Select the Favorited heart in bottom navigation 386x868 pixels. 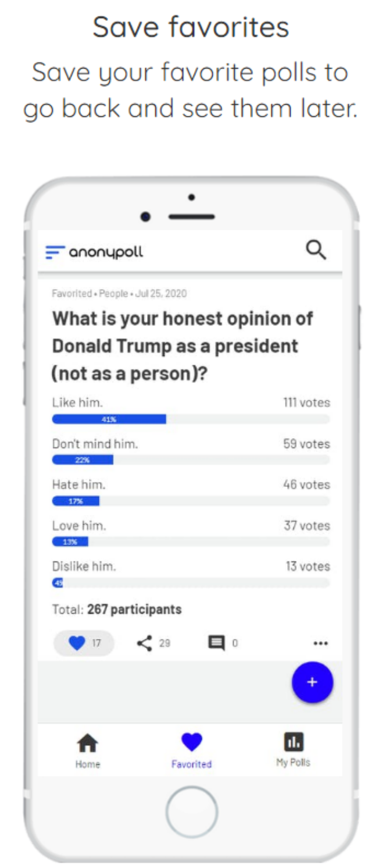pyautogui.click(x=191, y=741)
